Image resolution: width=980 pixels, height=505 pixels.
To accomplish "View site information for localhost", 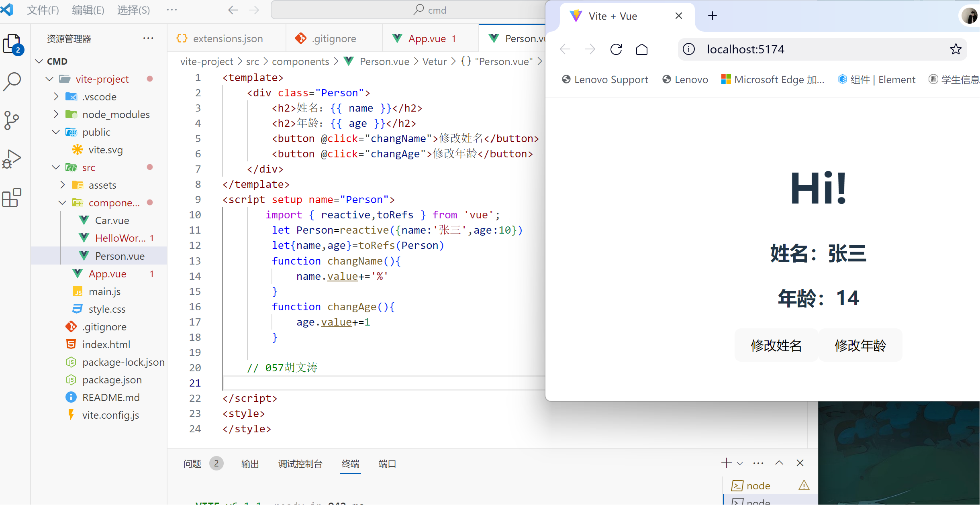I will (689, 49).
